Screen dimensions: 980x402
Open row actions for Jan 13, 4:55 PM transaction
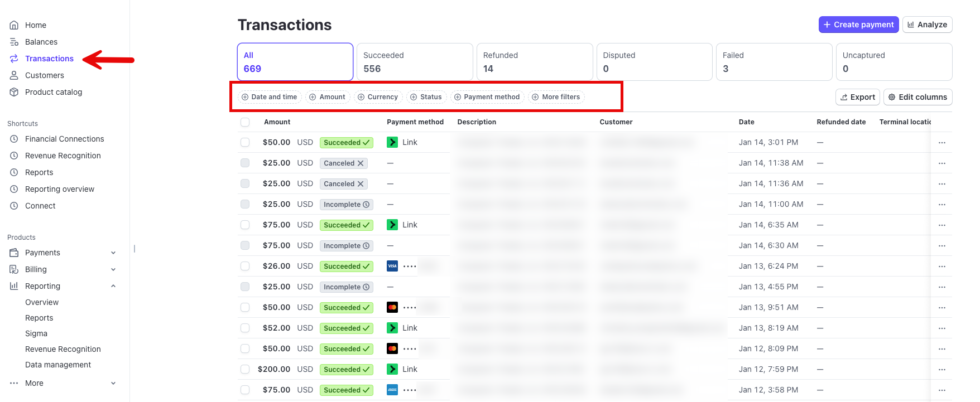click(x=942, y=287)
